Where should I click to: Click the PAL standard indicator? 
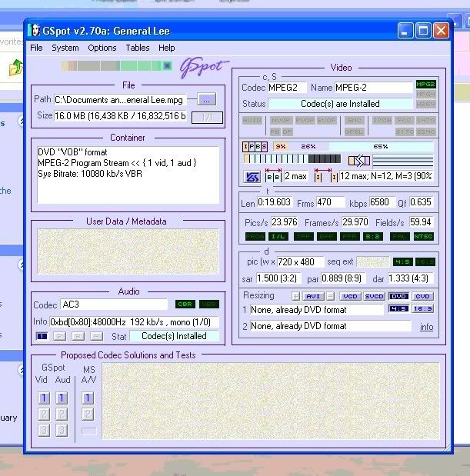(x=400, y=237)
